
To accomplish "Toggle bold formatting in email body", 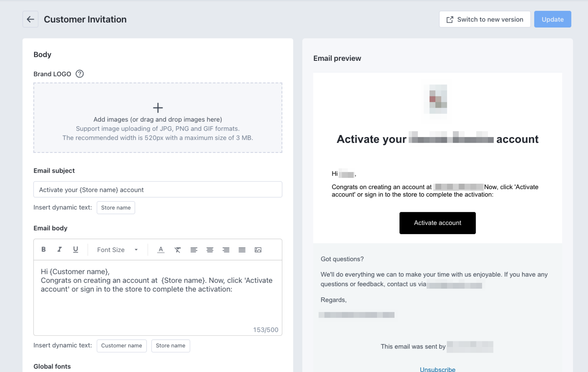I will coord(43,249).
